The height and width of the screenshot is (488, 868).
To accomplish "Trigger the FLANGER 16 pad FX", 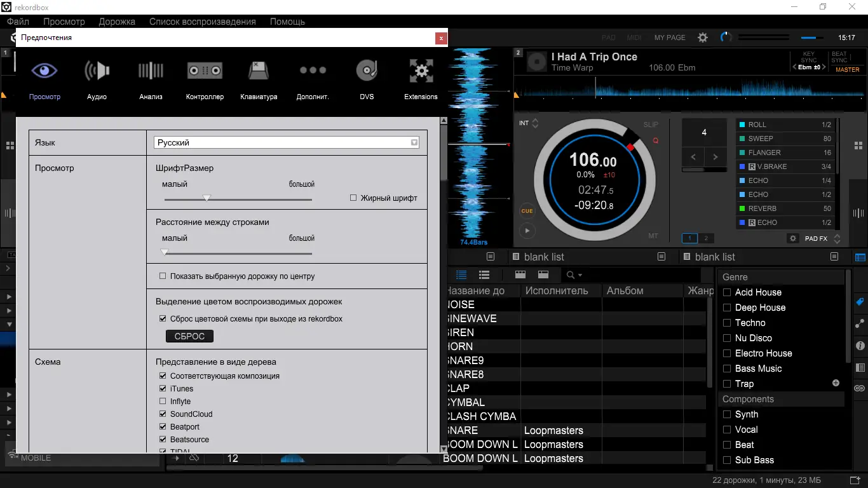I will tap(785, 152).
